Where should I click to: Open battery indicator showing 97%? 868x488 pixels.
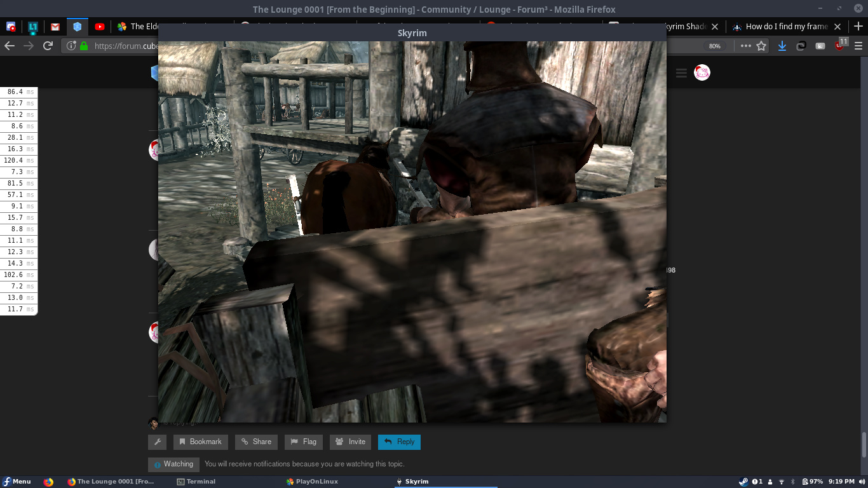(813, 482)
